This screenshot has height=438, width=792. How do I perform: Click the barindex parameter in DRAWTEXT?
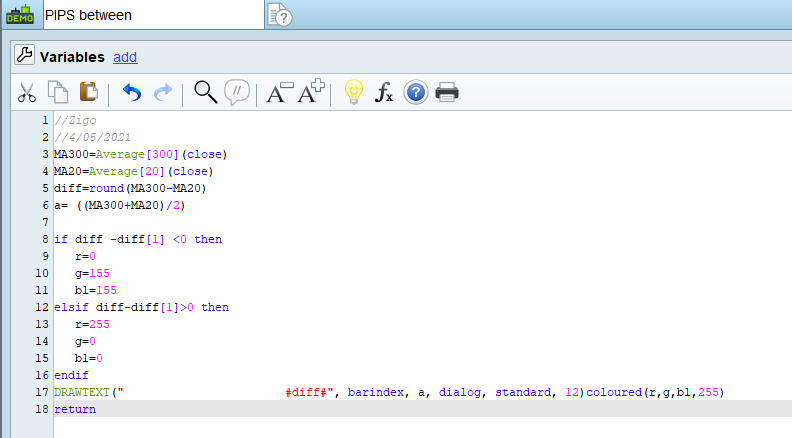pos(376,392)
